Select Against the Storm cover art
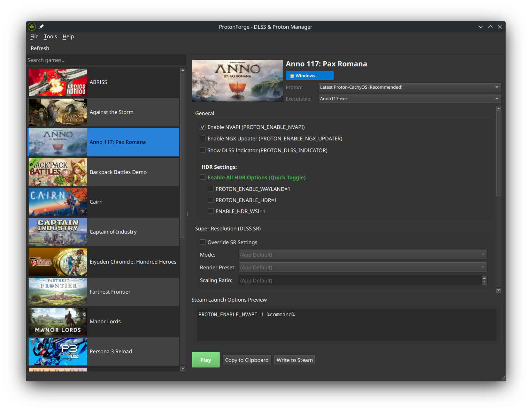 pyautogui.click(x=58, y=112)
